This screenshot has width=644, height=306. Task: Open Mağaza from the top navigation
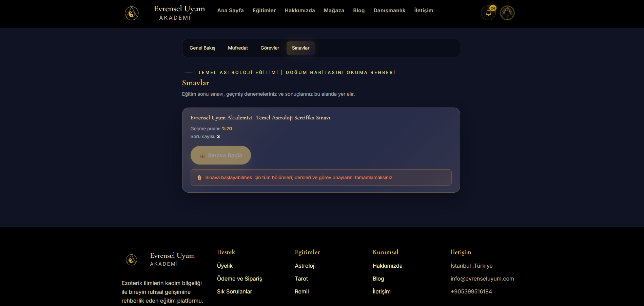tap(334, 11)
